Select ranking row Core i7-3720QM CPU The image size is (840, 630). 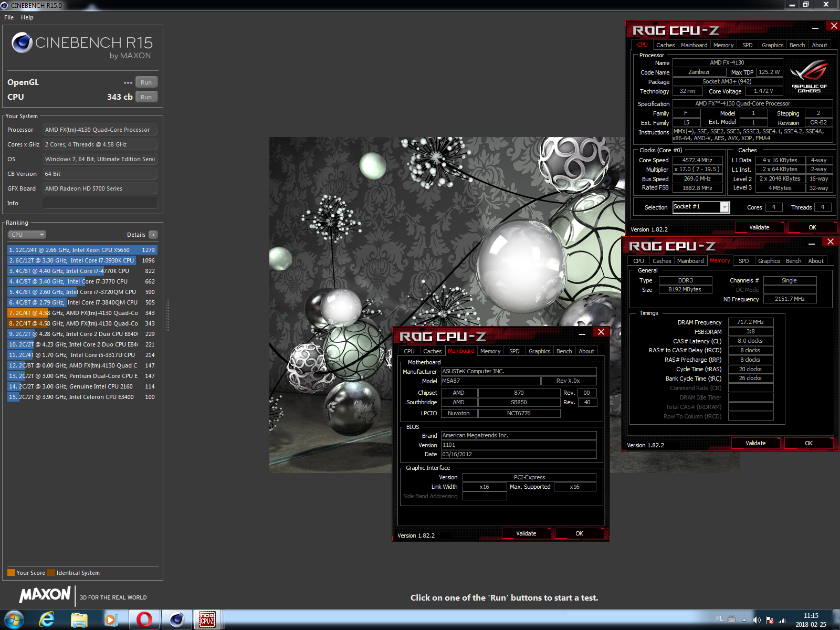point(82,292)
